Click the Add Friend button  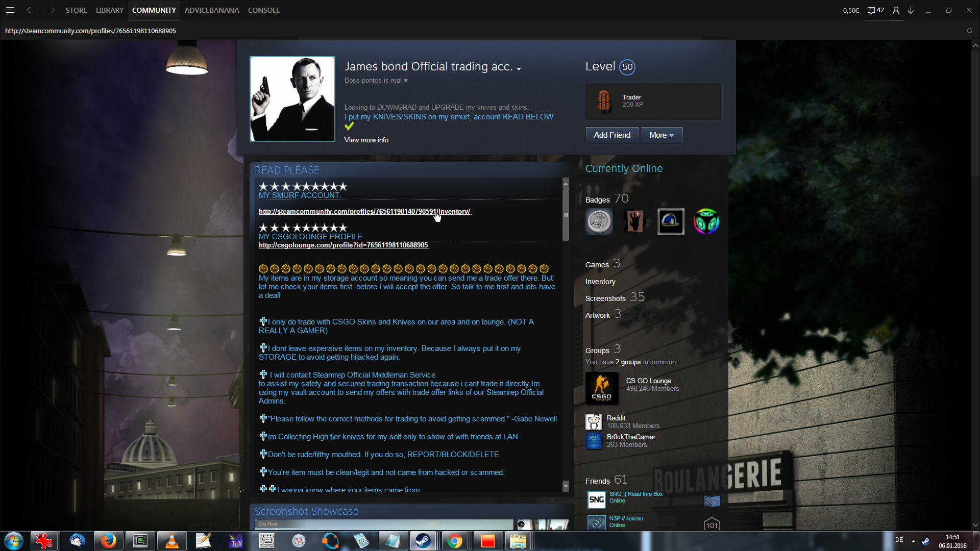click(x=611, y=135)
